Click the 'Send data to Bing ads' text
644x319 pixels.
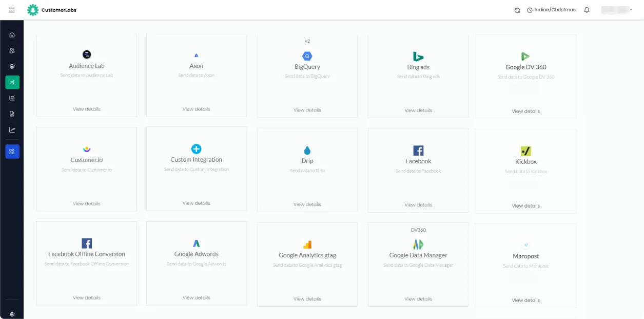[x=418, y=77]
